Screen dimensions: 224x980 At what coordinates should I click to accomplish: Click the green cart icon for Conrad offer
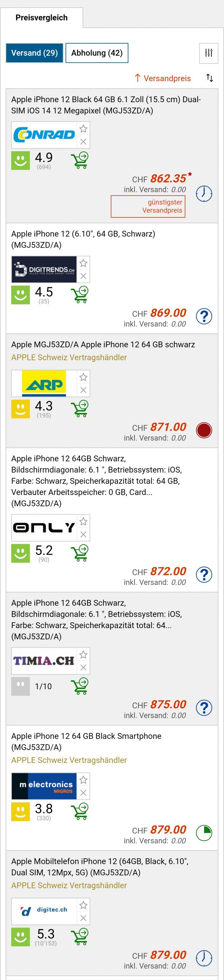coord(80,160)
